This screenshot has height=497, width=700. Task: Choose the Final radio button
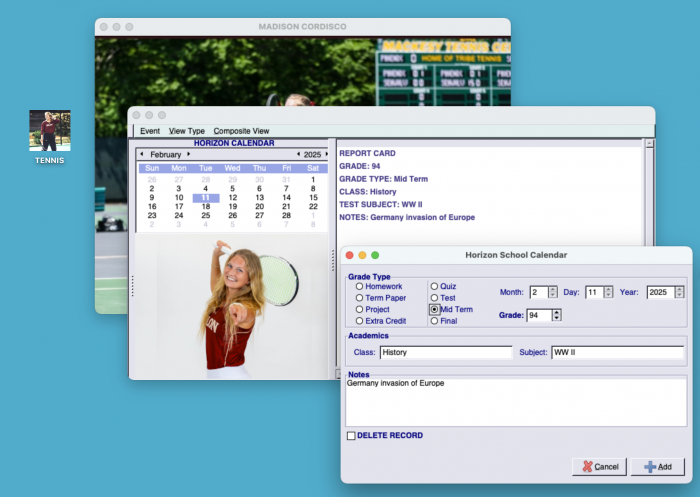435,321
